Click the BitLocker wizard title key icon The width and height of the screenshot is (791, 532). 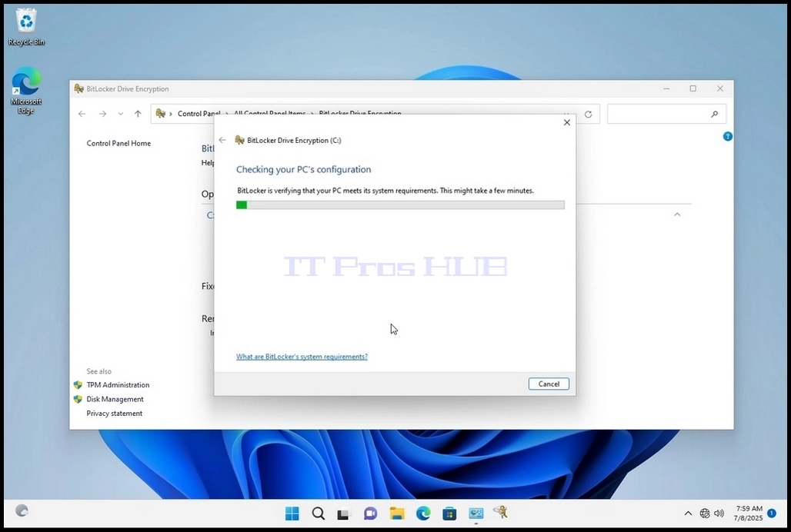pyautogui.click(x=239, y=140)
